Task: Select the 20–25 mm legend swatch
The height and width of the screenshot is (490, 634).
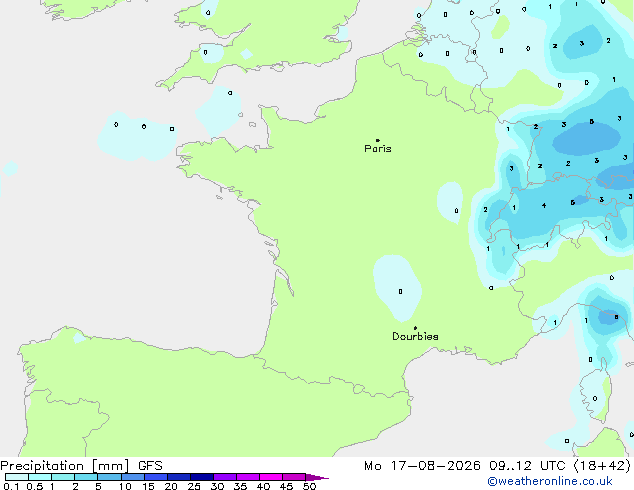Action: coord(179,477)
